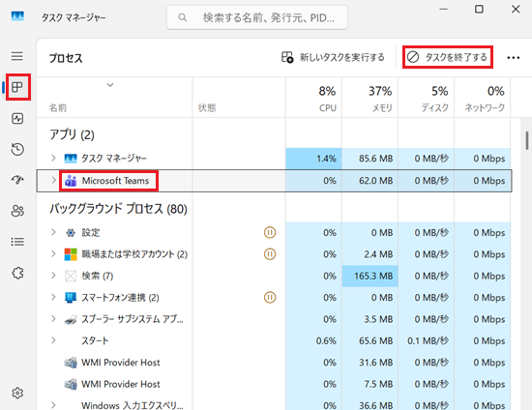The width and height of the screenshot is (532, 410).
Task: Select the Processes page icon
Action: pyautogui.click(x=17, y=87)
